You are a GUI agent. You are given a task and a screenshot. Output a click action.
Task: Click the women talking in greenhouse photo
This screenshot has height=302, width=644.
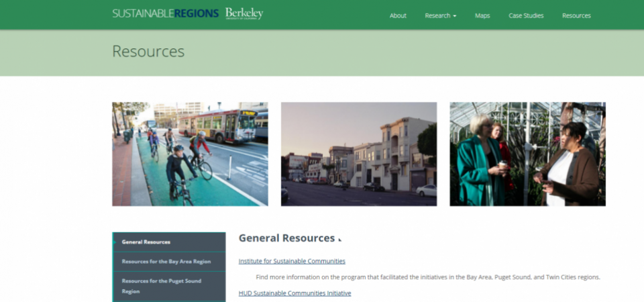528,154
